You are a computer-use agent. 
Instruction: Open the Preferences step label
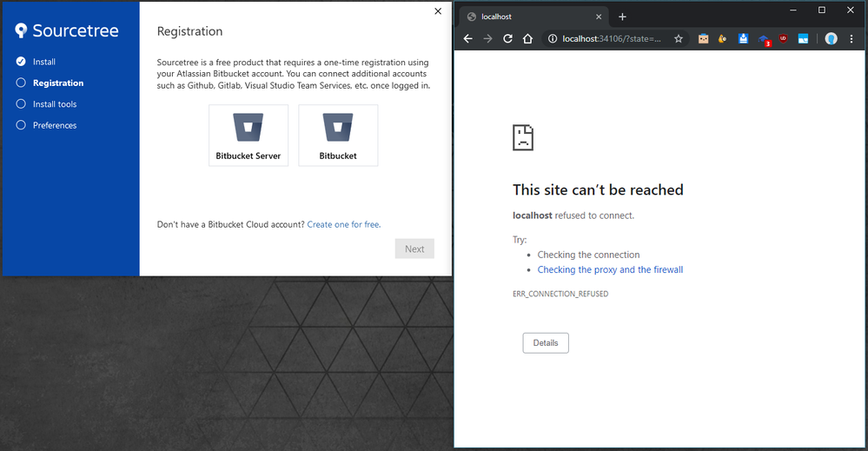(x=55, y=126)
